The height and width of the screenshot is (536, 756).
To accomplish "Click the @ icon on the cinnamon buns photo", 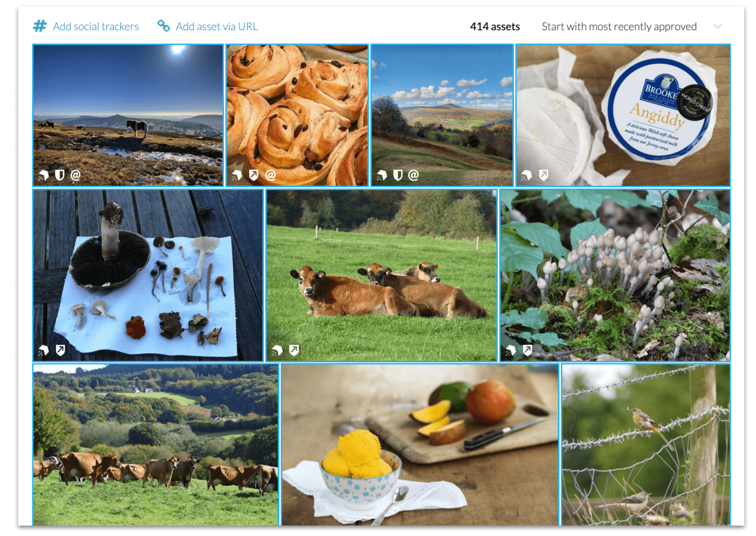I will point(270,175).
